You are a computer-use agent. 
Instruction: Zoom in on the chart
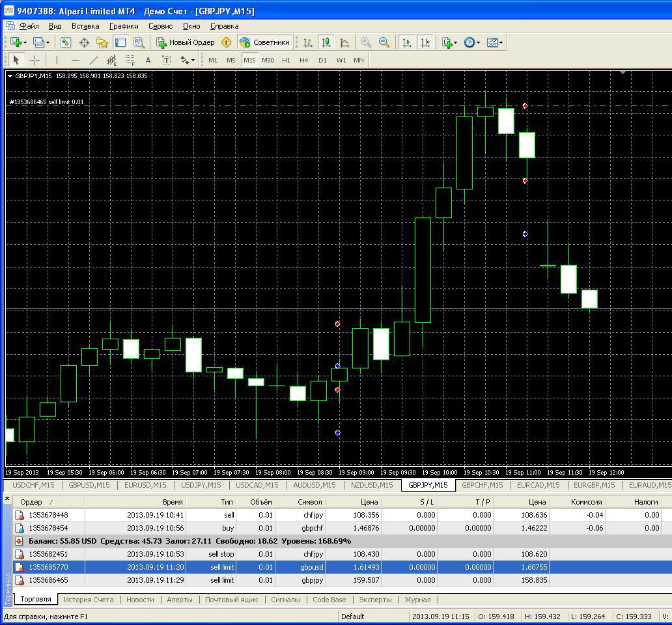tap(365, 42)
